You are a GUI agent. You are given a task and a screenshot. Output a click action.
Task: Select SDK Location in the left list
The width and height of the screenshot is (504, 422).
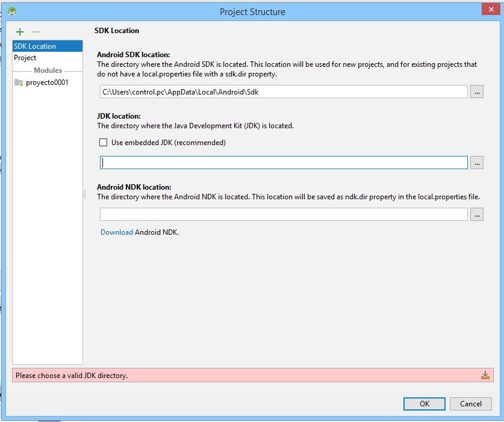[x=35, y=46]
